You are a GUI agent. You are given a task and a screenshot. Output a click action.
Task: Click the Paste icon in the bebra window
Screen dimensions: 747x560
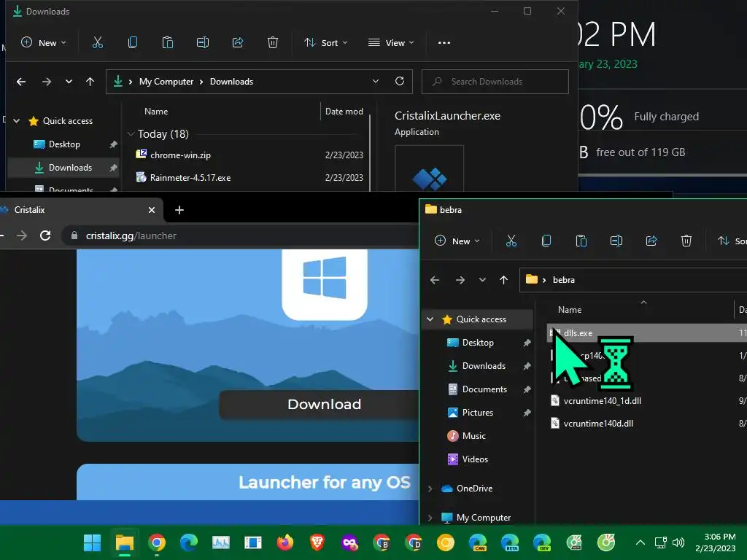click(x=581, y=241)
